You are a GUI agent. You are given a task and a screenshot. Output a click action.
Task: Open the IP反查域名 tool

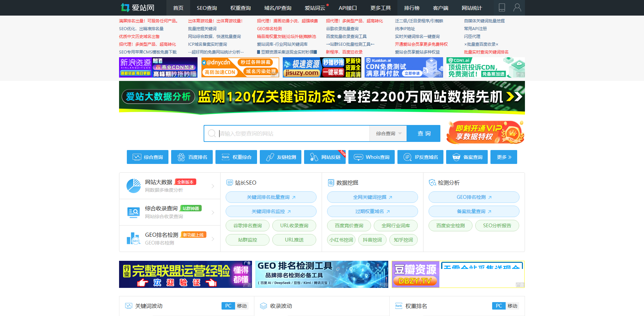point(420,157)
